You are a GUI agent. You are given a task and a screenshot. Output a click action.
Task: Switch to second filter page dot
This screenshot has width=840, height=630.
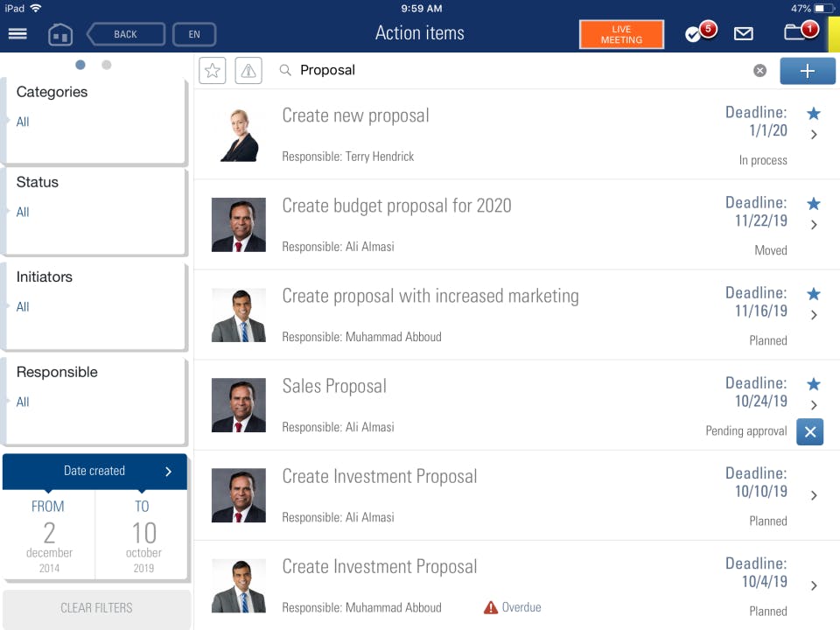pos(107,65)
